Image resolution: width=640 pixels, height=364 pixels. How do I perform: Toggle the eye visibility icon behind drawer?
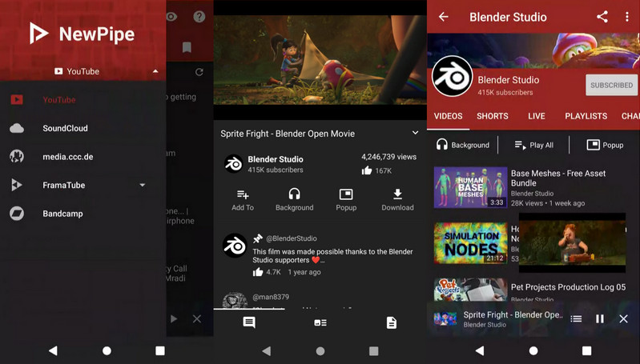click(x=171, y=17)
